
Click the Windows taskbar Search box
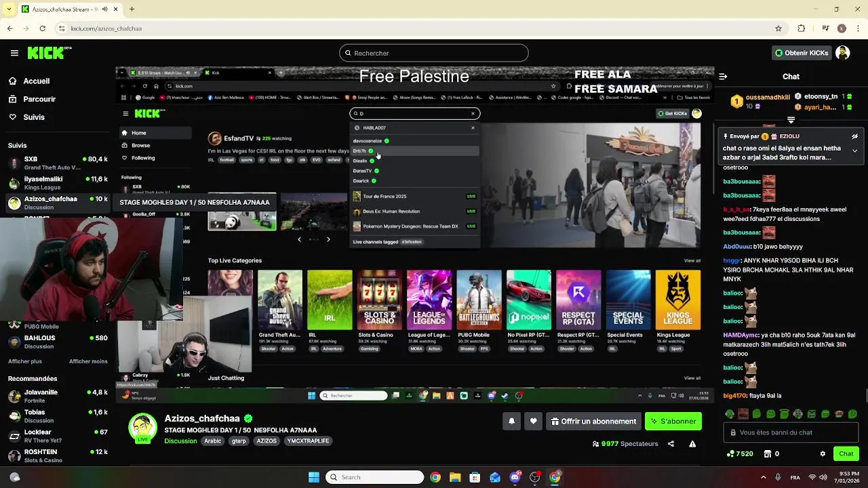374,477
